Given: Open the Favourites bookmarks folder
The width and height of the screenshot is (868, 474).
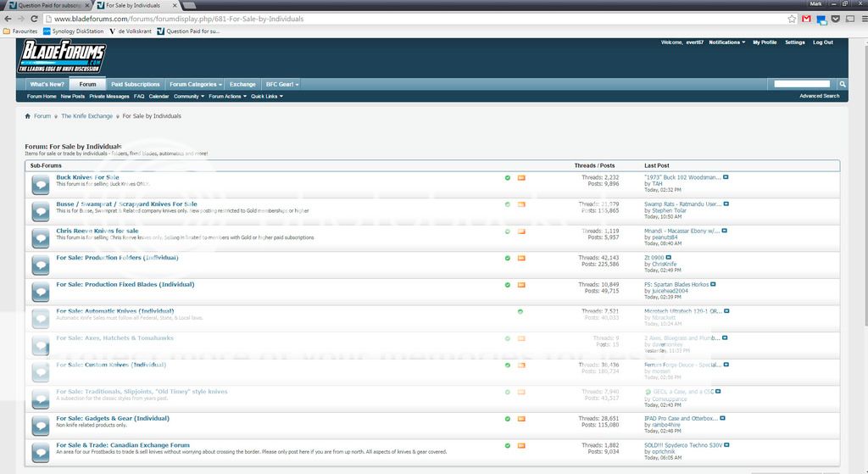Looking at the screenshot, I should pos(20,31).
